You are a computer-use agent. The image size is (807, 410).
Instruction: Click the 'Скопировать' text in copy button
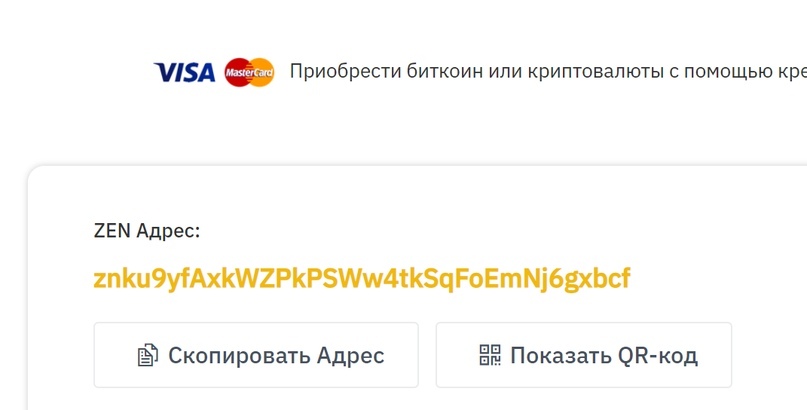coord(239,355)
